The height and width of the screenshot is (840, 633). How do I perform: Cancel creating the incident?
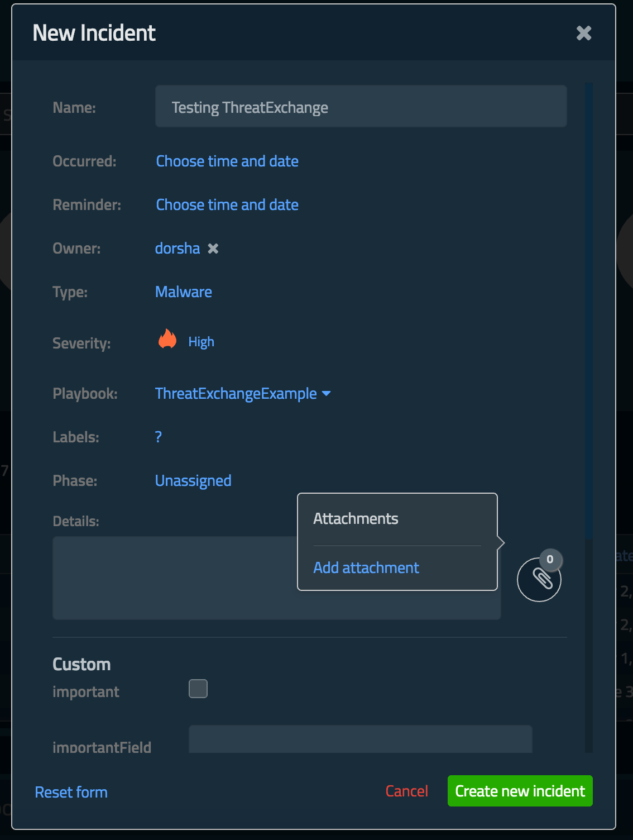(x=406, y=791)
